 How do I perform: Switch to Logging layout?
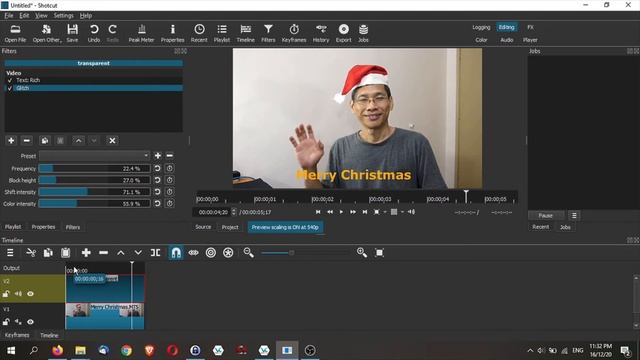pos(481,27)
